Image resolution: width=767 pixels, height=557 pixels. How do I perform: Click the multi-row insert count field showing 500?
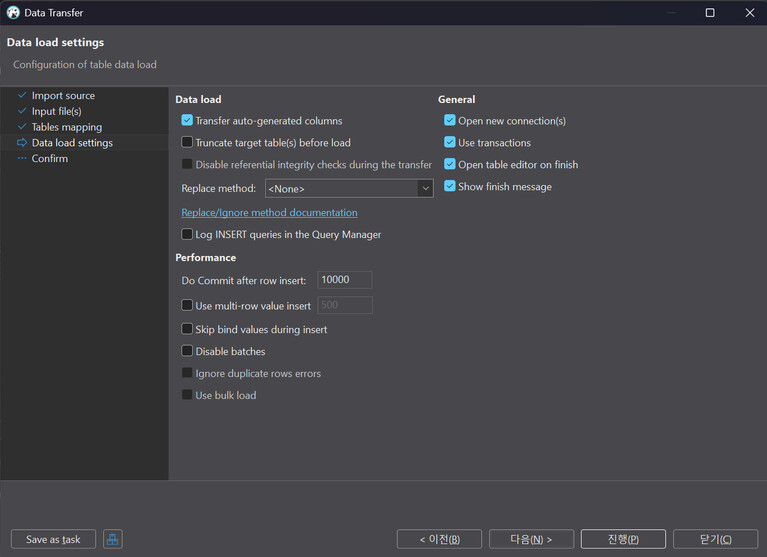click(x=345, y=305)
